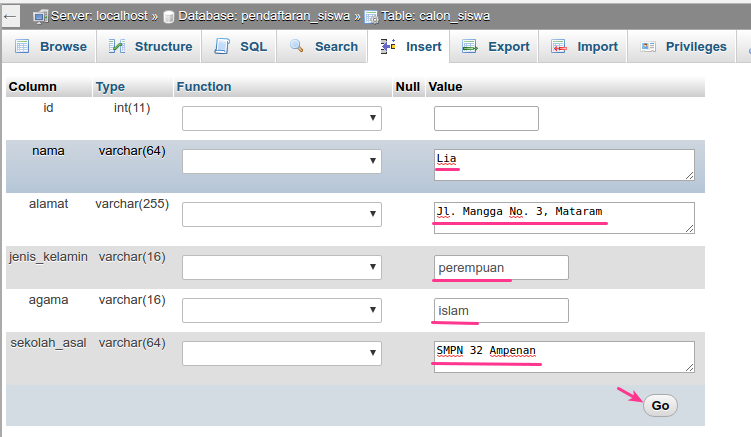Focus the value field containing 'perempuan'
Image resolution: width=751 pixels, height=437 pixels.
coord(501,268)
